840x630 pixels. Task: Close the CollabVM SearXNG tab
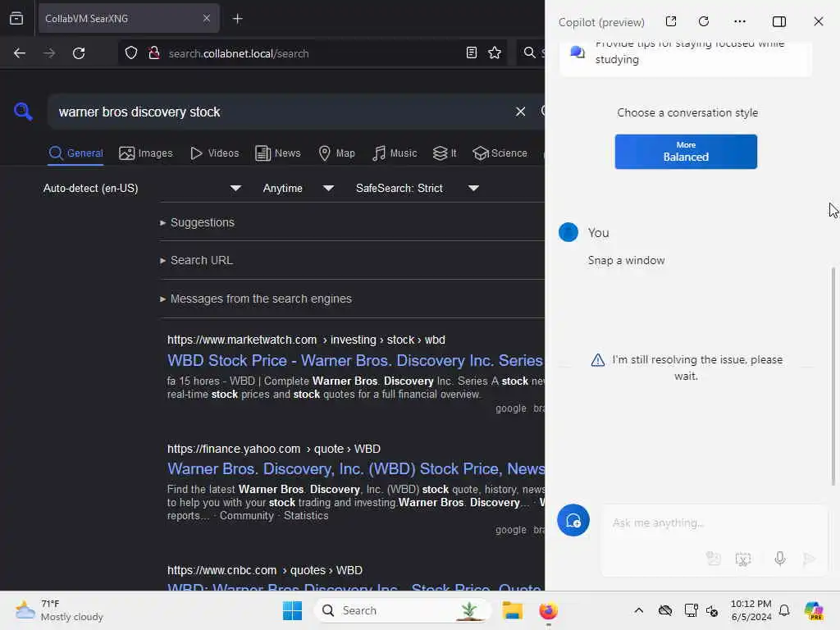206,18
